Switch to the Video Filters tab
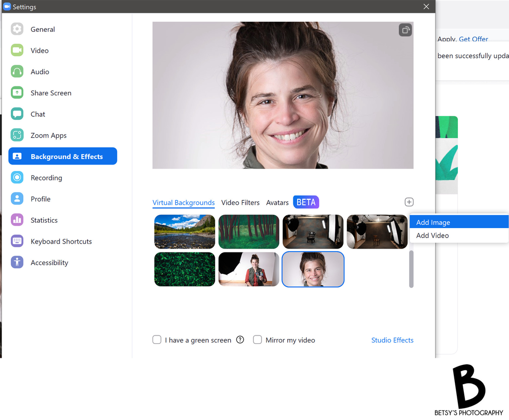 pos(240,203)
